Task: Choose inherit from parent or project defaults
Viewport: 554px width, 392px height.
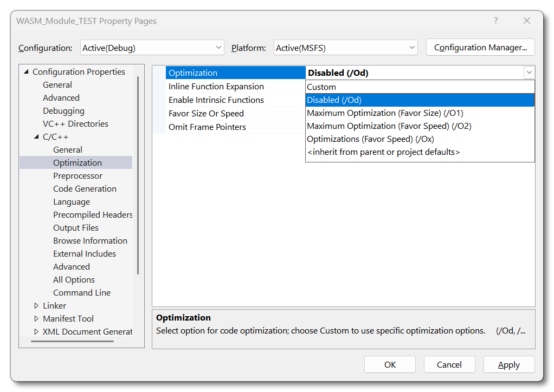Action: pyautogui.click(x=383, y=152)
